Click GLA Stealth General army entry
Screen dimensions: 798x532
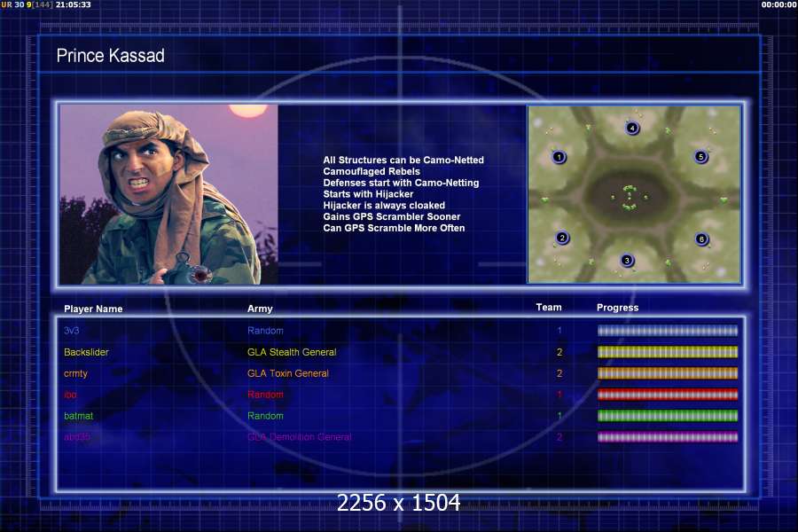coord(292,352)
